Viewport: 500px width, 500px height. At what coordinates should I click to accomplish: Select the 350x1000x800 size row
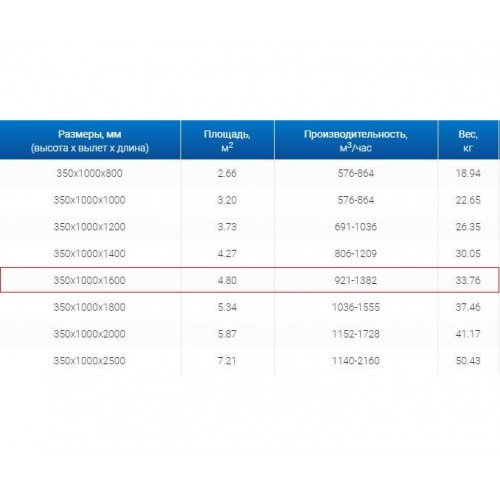coord(250,173)
